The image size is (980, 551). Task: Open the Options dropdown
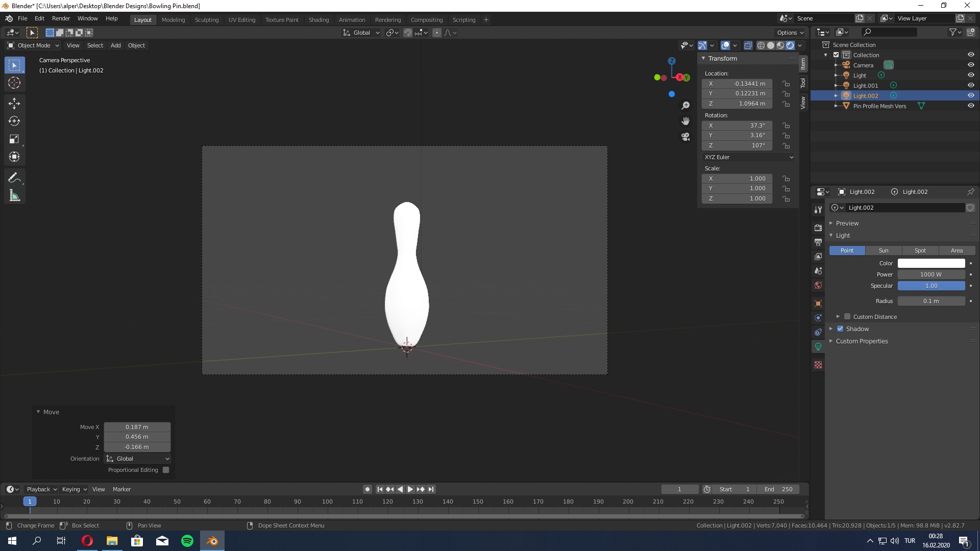pyautogui.click(x=790, y=33)
